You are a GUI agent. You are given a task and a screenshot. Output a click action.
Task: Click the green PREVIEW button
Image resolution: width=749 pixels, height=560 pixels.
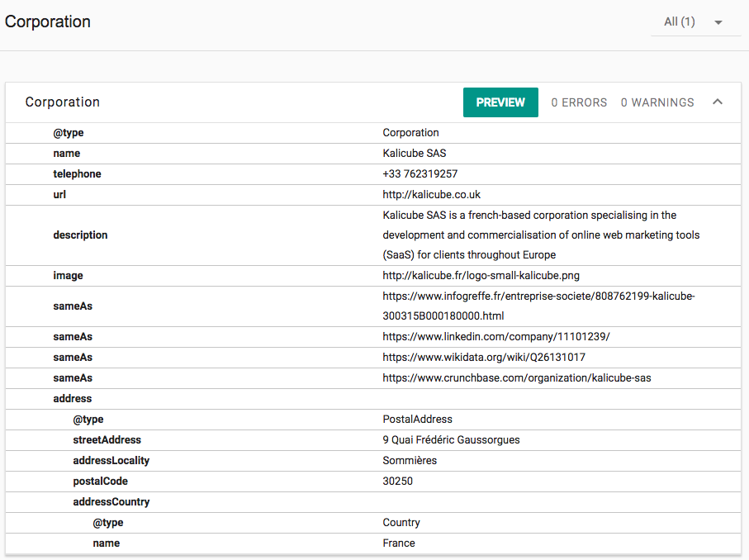tap(500, 102)
